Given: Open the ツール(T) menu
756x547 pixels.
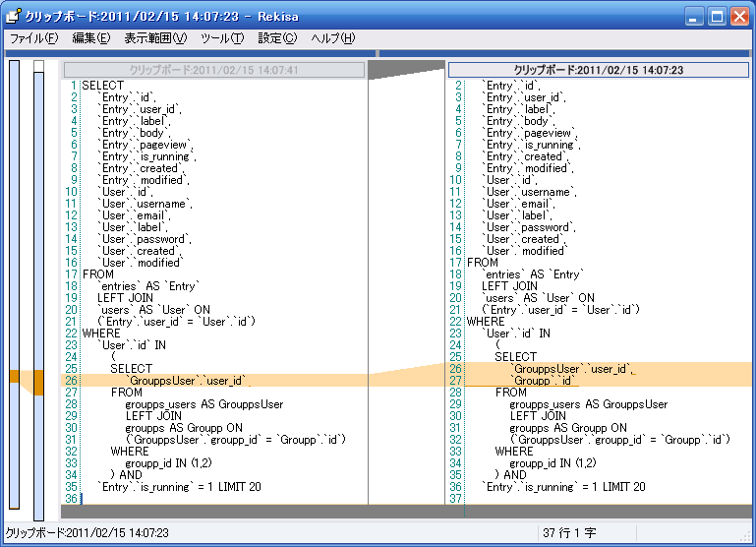Looking at the screenshot, I should coord(222,38).
